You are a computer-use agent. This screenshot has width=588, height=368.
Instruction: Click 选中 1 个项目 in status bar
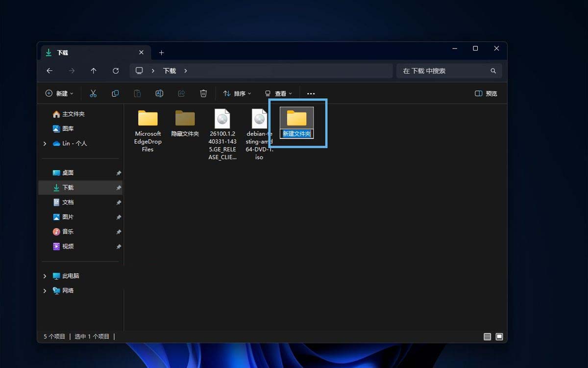[92, 337]
